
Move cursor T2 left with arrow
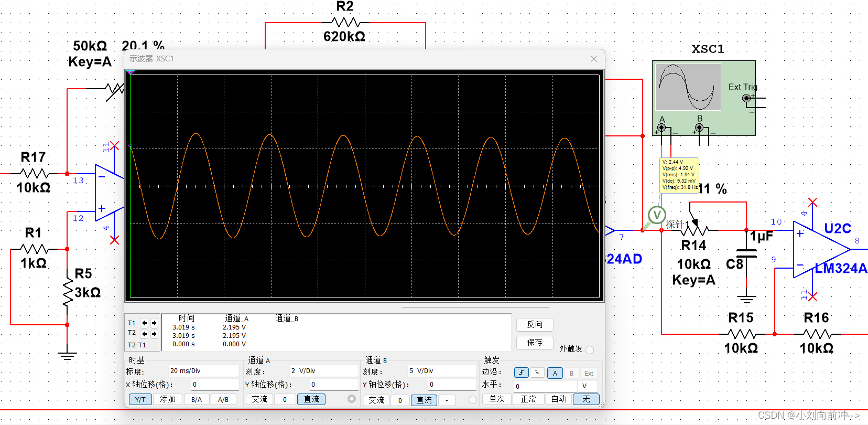click(x=144, y=334)
